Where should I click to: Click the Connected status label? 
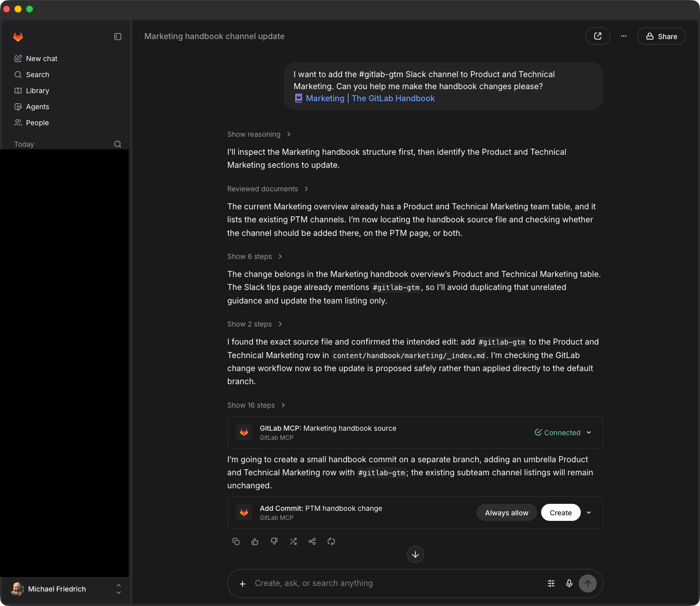pos(557,433)
